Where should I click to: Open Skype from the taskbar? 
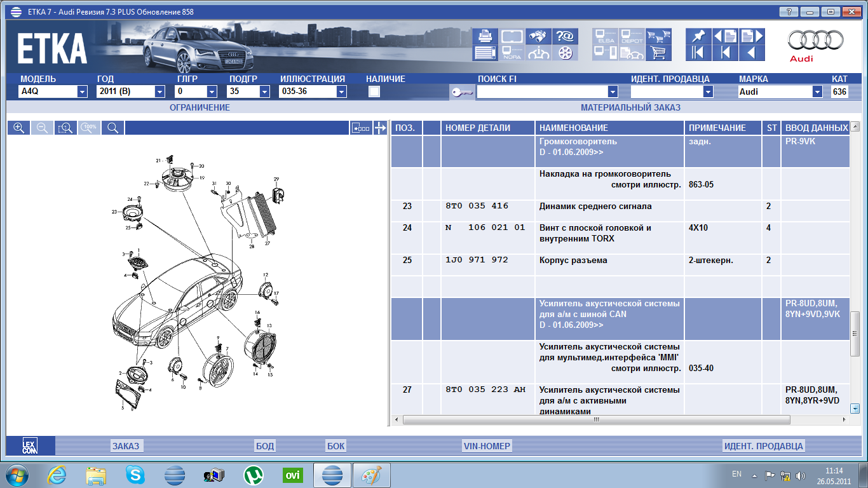pyautogui.click(x=135, y=475)
